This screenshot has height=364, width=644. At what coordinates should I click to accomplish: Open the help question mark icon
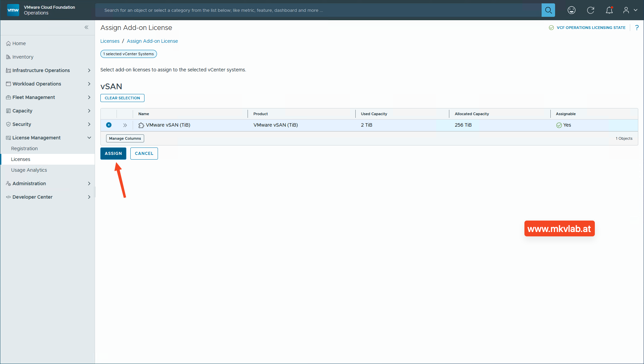click(x=637, y=28)
